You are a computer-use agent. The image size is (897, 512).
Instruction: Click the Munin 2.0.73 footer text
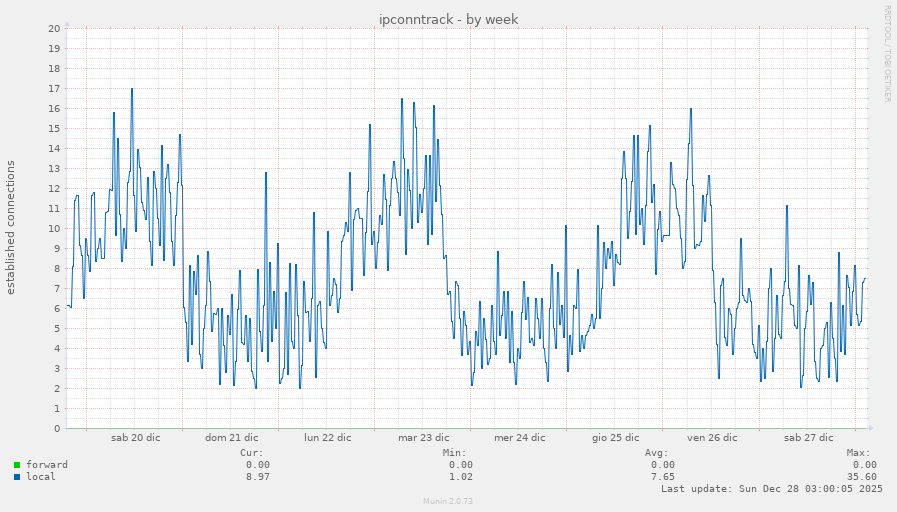click(448, 501)
